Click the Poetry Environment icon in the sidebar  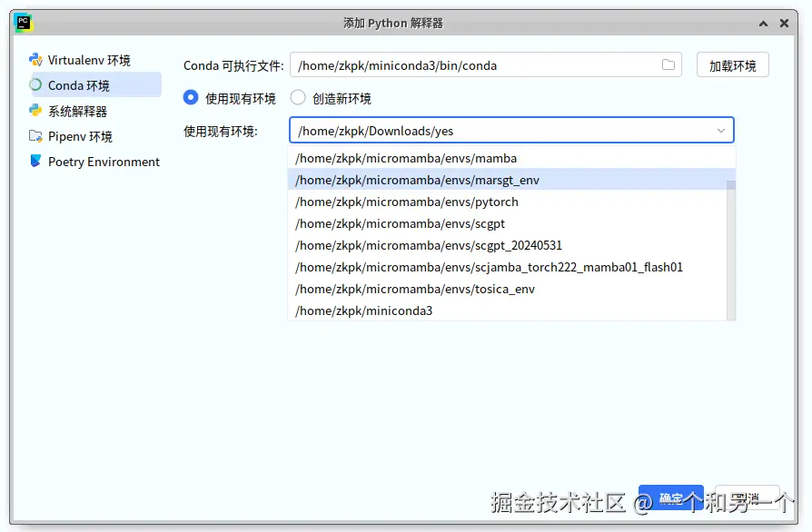pyautogui.click(x=35, y=161)
